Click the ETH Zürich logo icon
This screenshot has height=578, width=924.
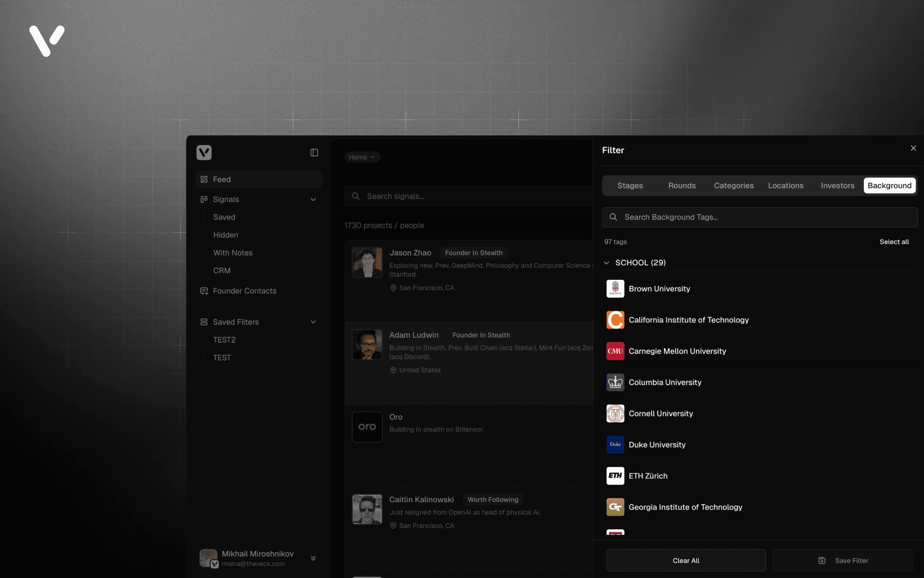click(x=615, y=476)
